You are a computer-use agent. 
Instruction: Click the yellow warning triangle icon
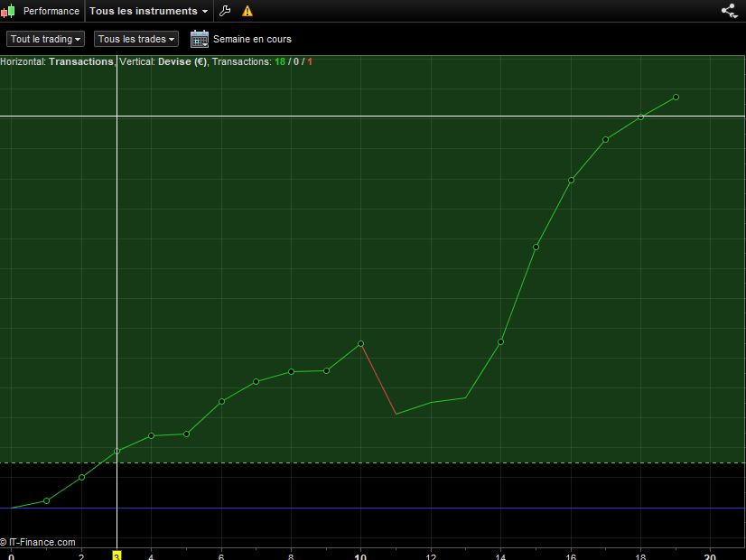pos(247,11)
